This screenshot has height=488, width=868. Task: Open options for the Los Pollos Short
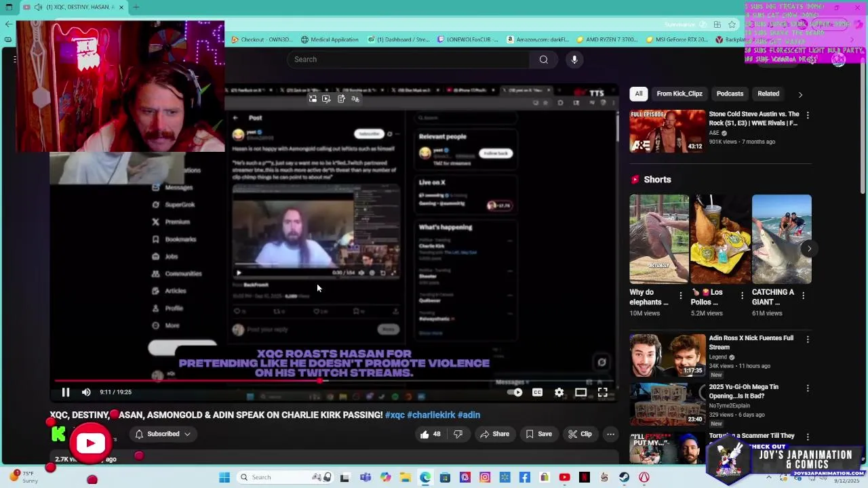742,296
